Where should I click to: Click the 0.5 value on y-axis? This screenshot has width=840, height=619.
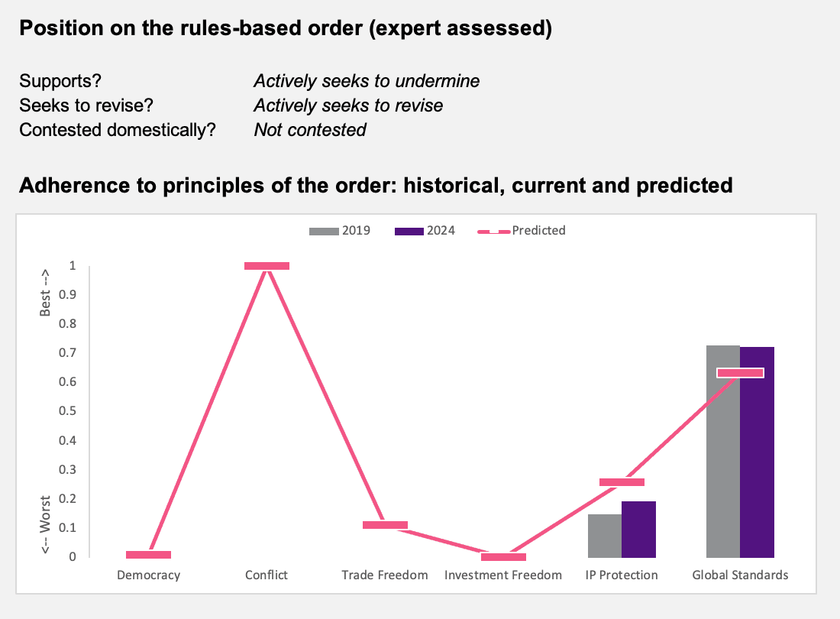pos(67,411)
